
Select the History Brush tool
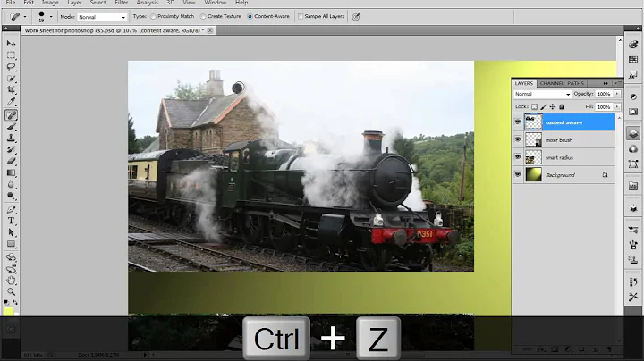pyautogui.click(x=11, y=150)
